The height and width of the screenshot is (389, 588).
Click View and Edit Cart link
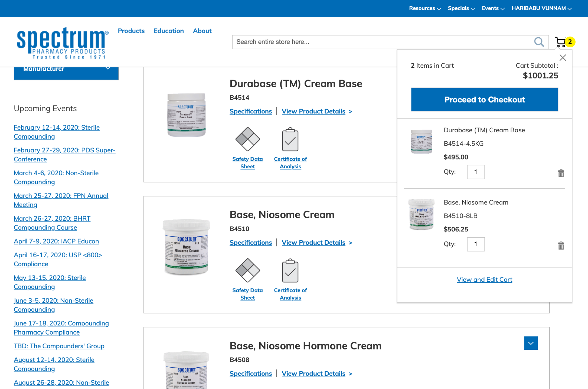tap(484, 279)
